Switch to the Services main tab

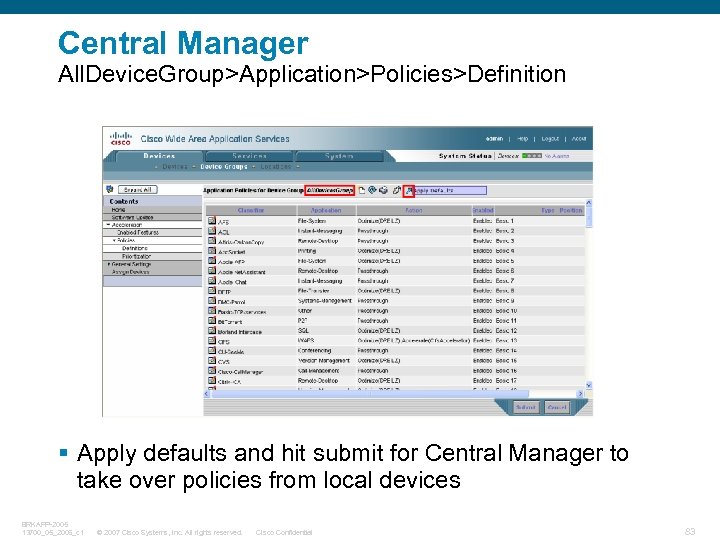point(249,156)
